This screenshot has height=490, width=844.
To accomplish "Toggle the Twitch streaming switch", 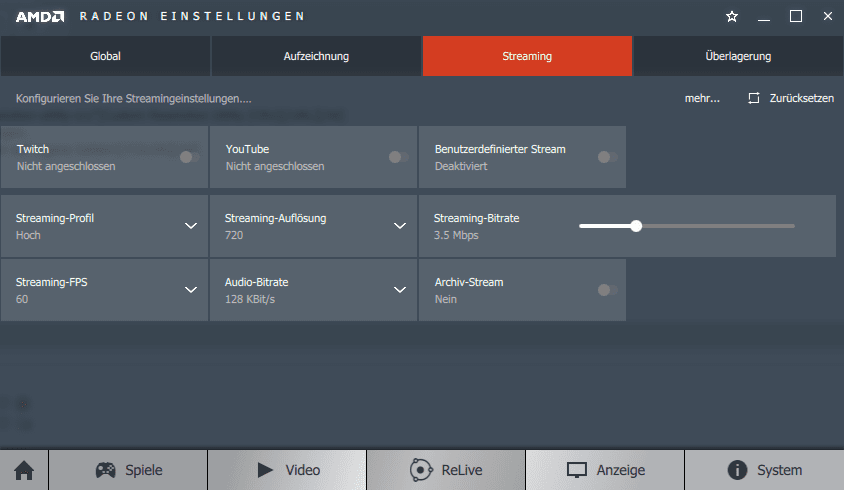I will [x=189, y=157].
